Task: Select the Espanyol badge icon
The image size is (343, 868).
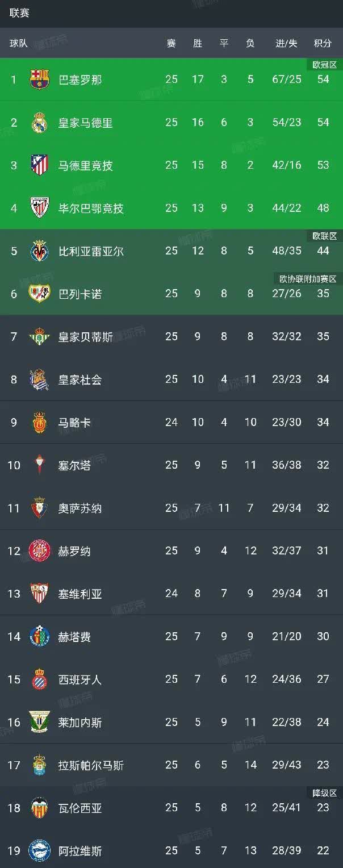Action: [x=40, y=679]
